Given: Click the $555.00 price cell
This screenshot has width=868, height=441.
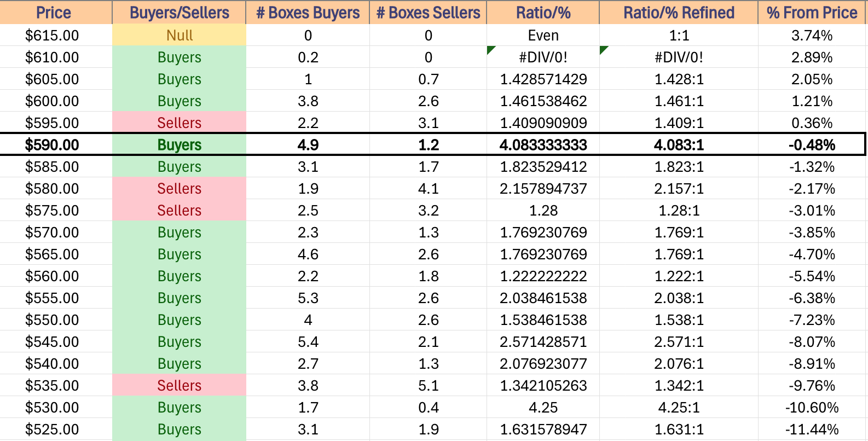Looking at the screenshot, I should pyautogui.click(x=56, y=298).
